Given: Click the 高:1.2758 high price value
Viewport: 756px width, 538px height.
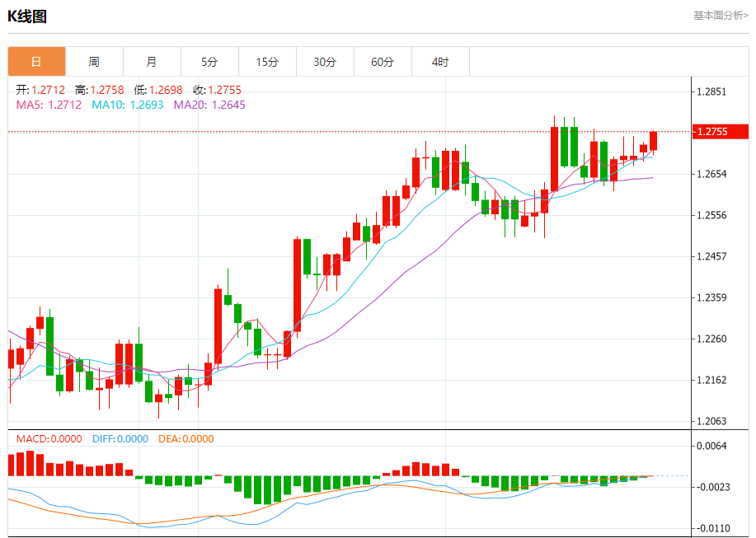Looking at the screenshot, I should (100, 90).
